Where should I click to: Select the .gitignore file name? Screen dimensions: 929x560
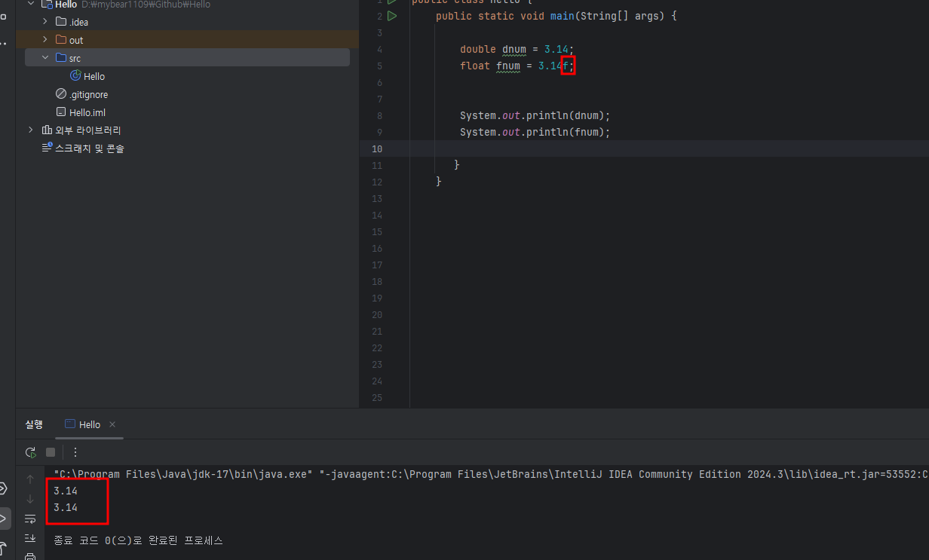89,94
